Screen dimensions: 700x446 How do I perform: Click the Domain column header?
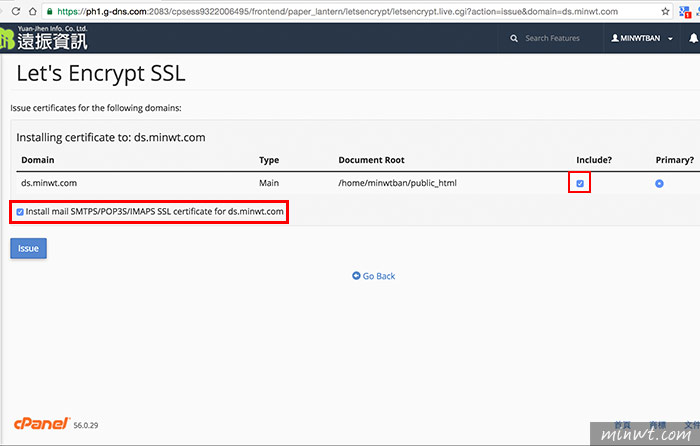[38, 160]
